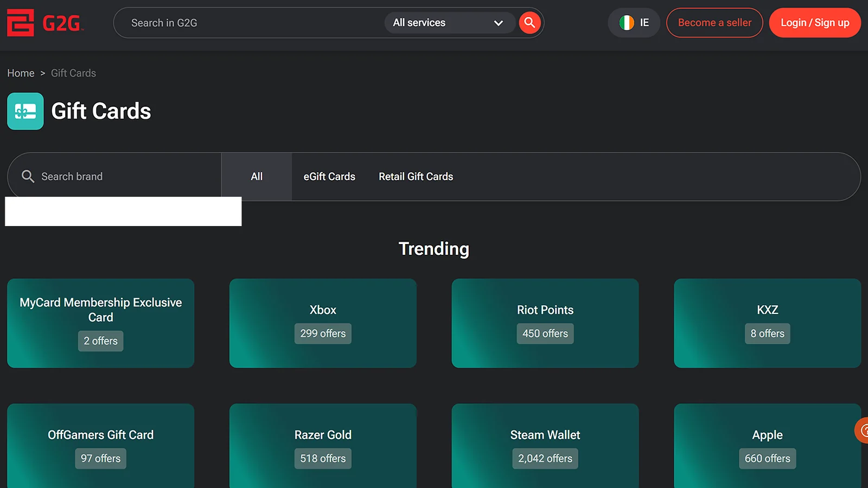Click the Ireland flag icon
Screen dimensions: 868x488
coord(627,23)
